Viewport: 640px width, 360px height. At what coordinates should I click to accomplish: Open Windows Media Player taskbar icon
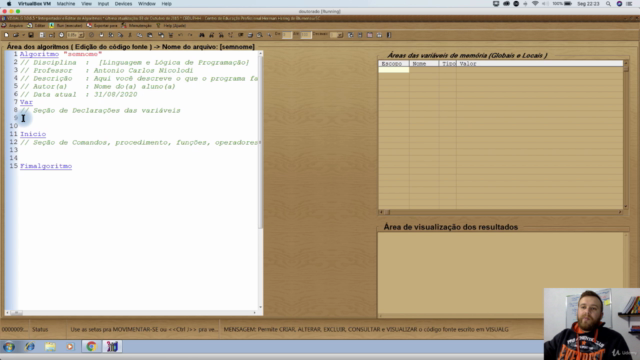point(70,347)
